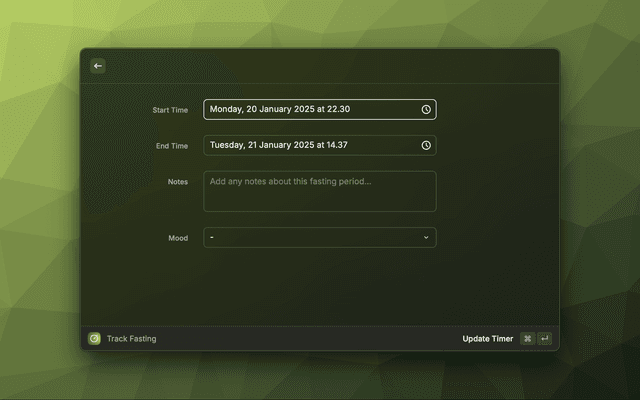Click the Mood label
Screen dimensions: 640x400
177,238
